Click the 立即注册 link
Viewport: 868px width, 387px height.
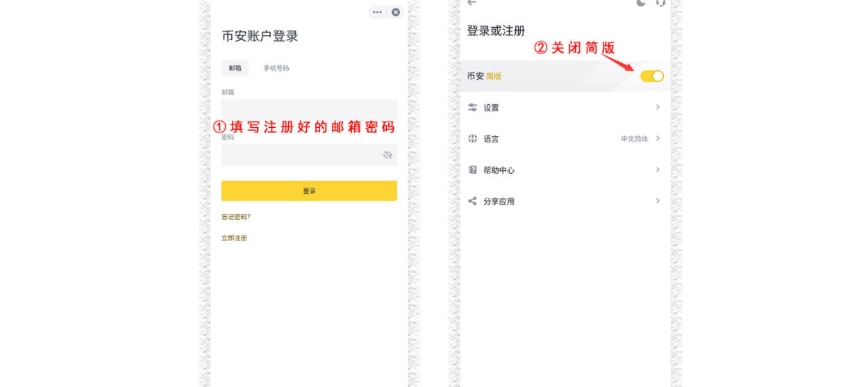tap(234, 238)
